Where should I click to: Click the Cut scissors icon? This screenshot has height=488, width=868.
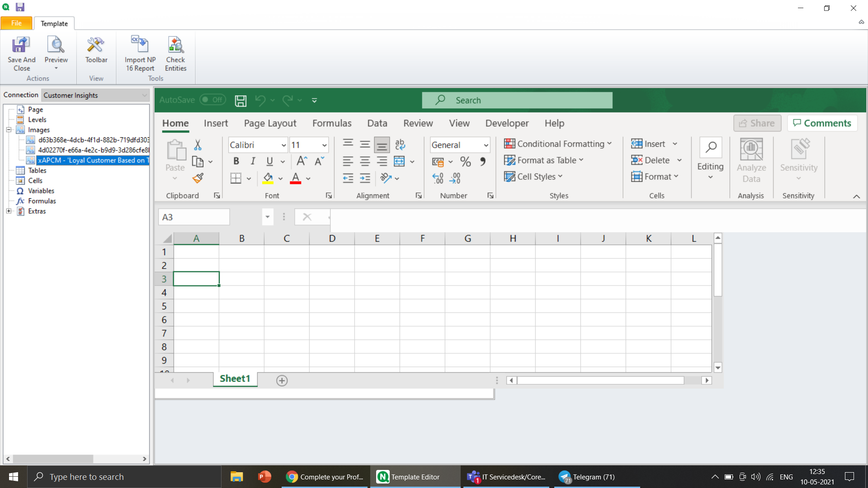pos(198,145)
